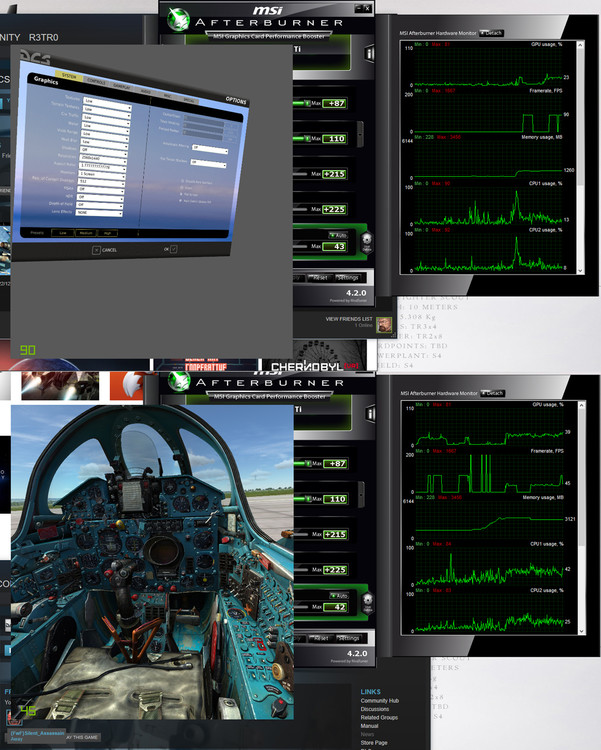Click the fan speed value field showing 43

point(334,247)
